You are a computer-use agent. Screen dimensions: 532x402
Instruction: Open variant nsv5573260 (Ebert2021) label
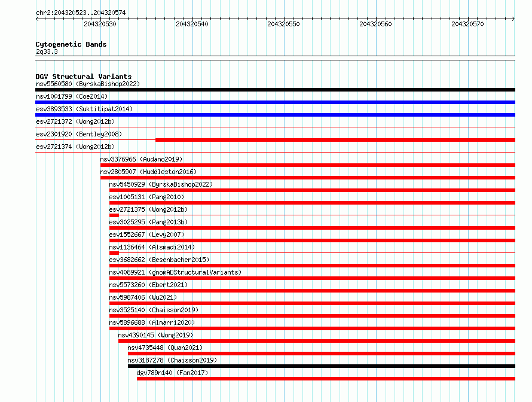(148, 285)
